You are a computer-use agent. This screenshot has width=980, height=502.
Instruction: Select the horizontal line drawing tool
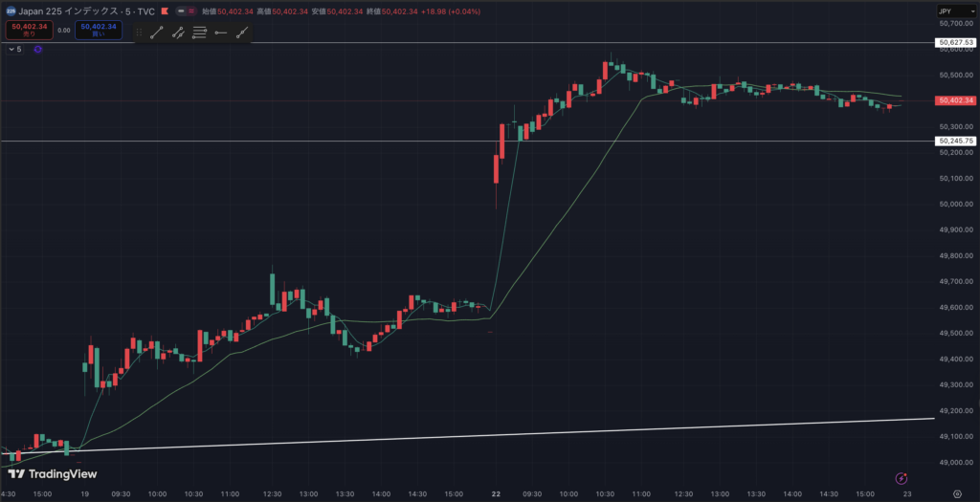[221, 33]
